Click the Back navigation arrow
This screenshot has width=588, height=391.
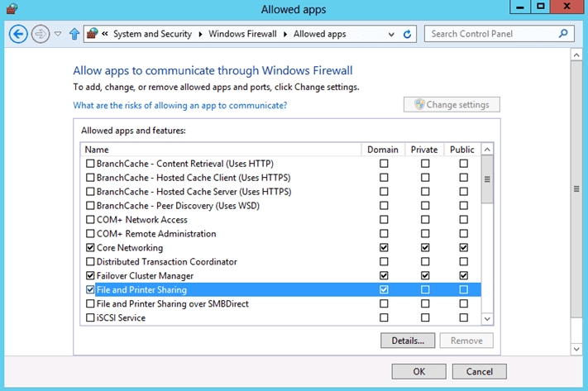18,34
